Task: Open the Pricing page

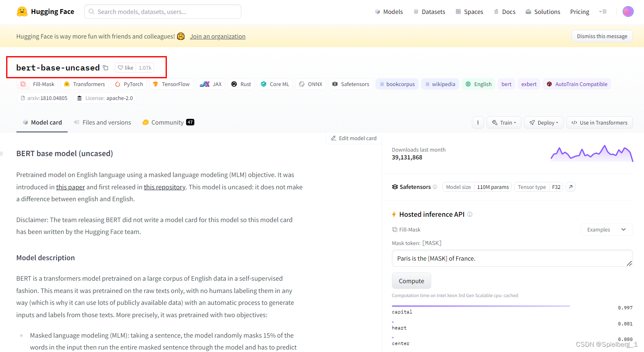Action: tap(580, 11)
